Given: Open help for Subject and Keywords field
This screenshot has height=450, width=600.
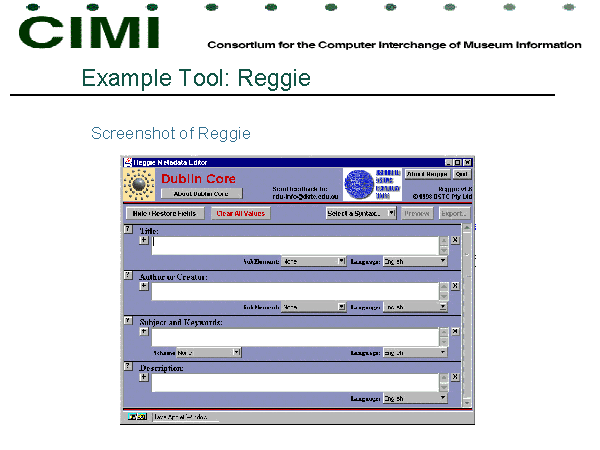Looking at the screenshot, I should click(128, 320).
